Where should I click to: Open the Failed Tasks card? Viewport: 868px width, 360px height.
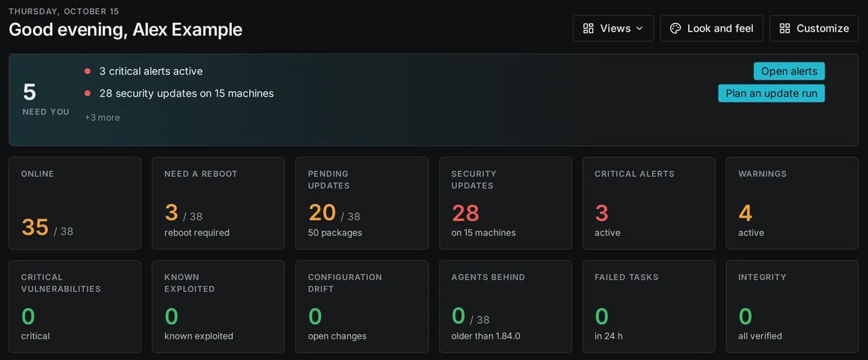click(649, 307)
